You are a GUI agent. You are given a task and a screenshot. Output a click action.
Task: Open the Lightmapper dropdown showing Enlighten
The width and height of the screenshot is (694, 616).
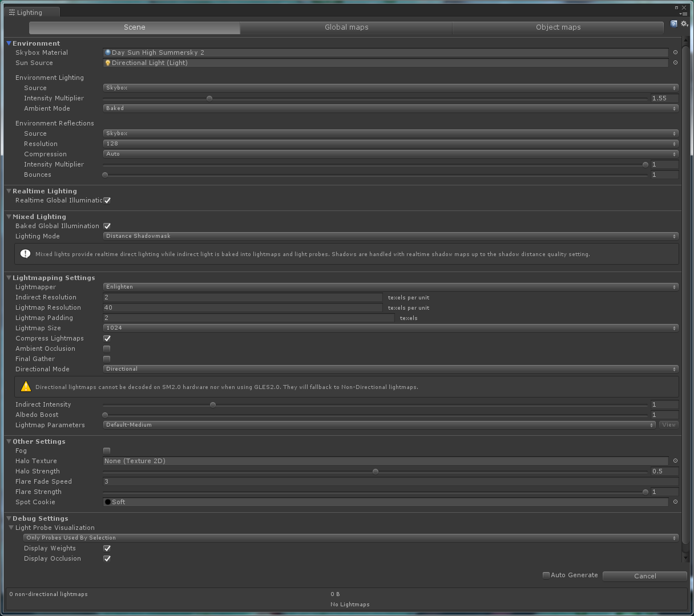point(390,287)
